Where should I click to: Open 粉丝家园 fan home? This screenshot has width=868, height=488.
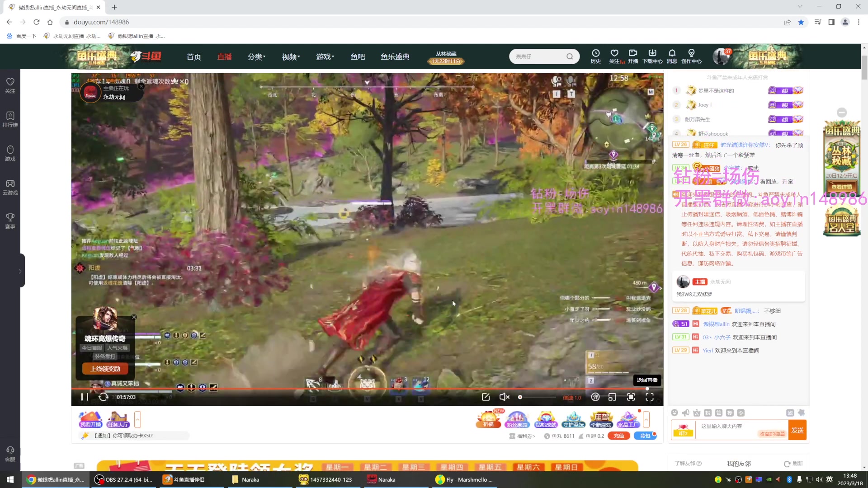coord(517,420)
